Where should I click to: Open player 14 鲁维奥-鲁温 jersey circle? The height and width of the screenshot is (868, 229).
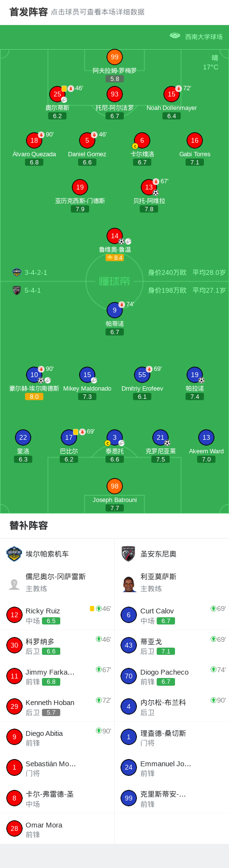114,236
